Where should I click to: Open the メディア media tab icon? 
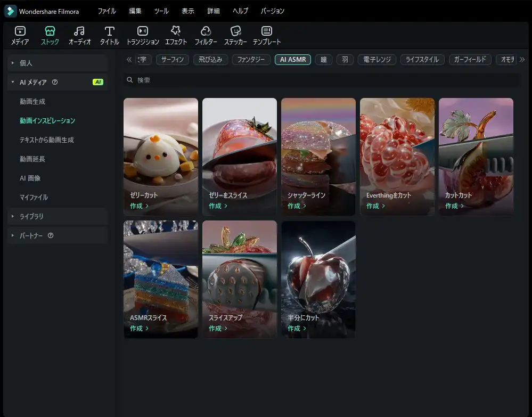[20, 31]
